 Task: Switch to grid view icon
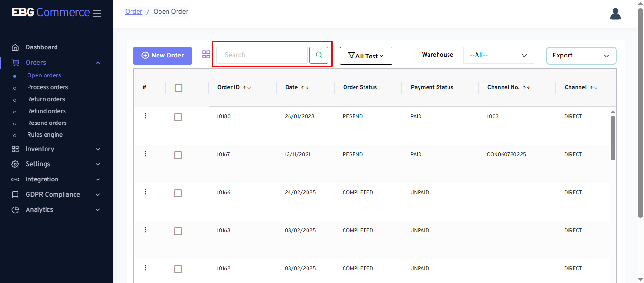pos(206,55)
